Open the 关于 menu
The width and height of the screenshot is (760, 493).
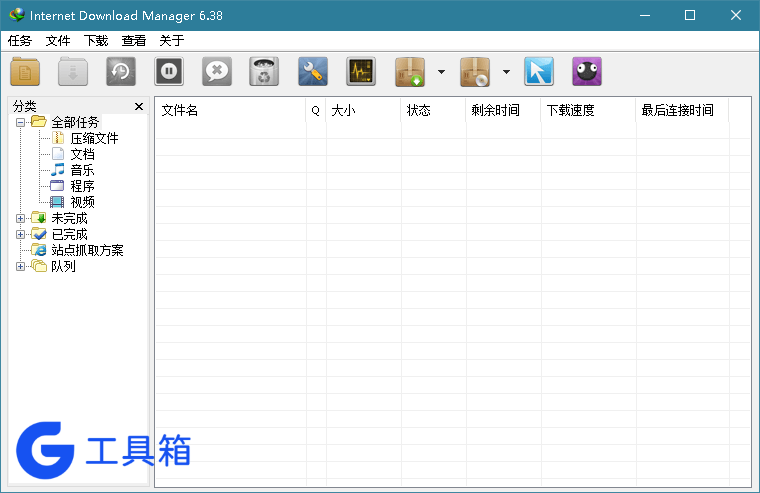pyautogui.click(x=172, y=41)
